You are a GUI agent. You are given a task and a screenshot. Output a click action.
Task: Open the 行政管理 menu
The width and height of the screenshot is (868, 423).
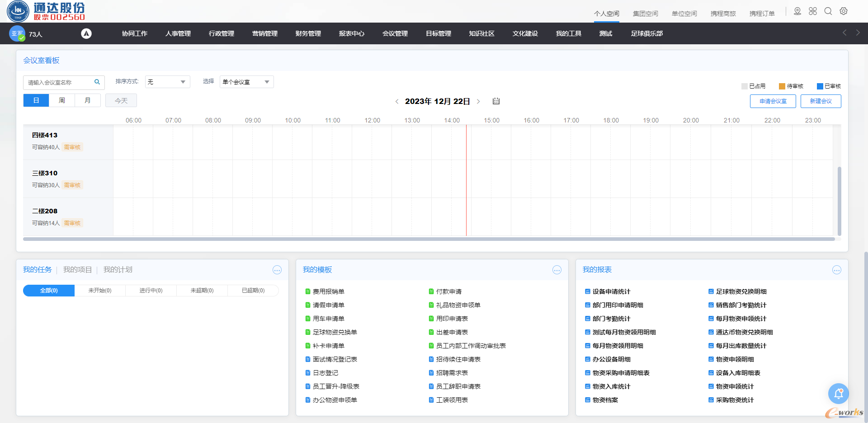(222, 33)
